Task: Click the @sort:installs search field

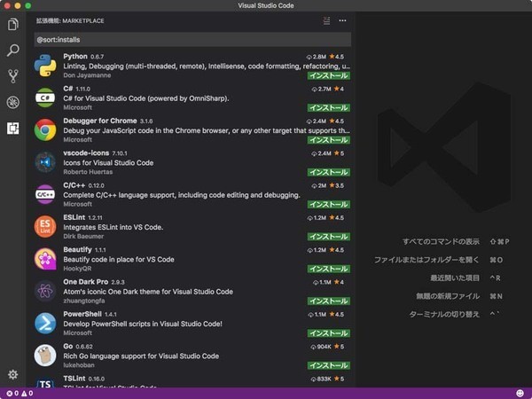Action: pos(192,40)
